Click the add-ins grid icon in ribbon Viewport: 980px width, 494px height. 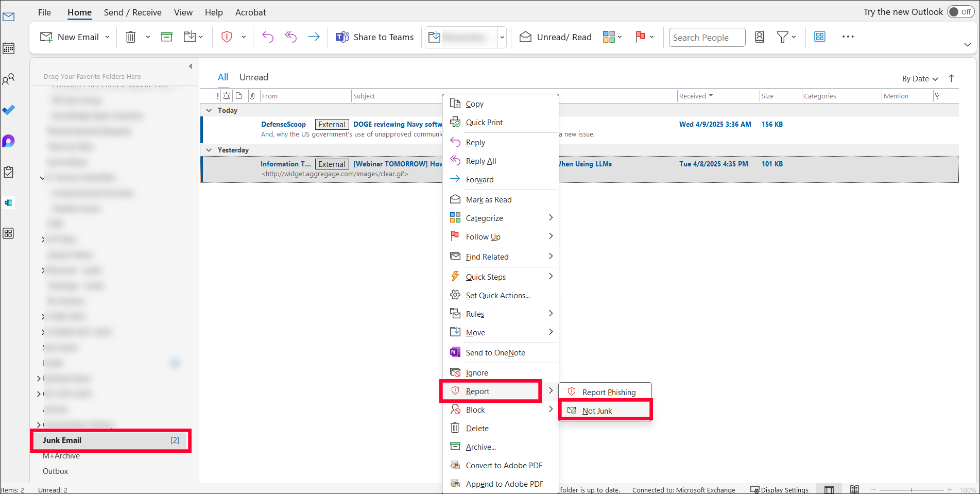820,37
